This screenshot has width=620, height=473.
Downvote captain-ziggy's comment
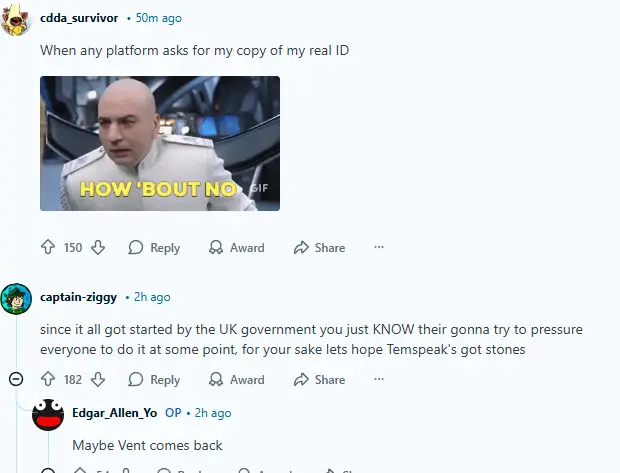click(98, 379)
